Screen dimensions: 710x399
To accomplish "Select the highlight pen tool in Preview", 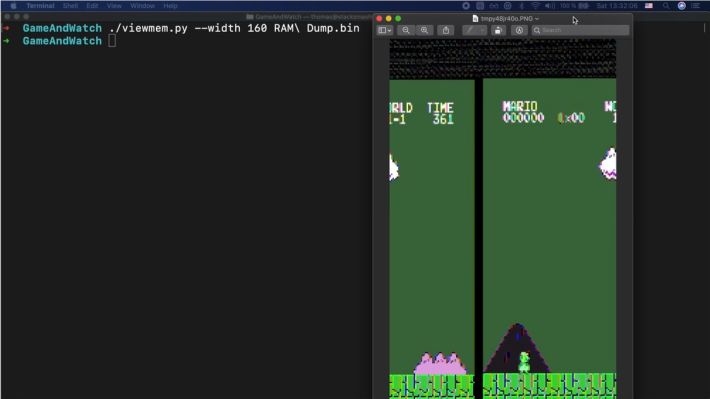I will coord(470,30).
